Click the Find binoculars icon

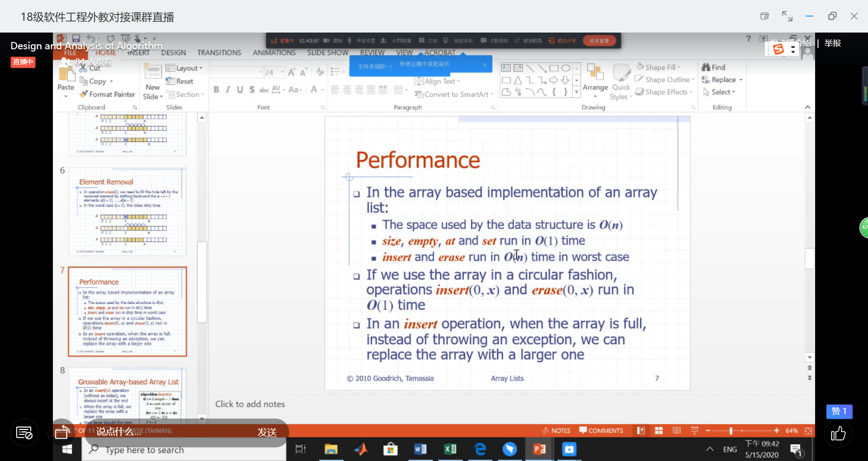tap(706, 67)
